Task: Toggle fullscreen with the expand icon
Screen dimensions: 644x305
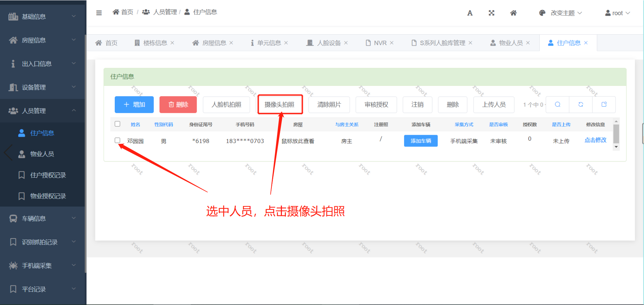Action: (x=491, y=13)
